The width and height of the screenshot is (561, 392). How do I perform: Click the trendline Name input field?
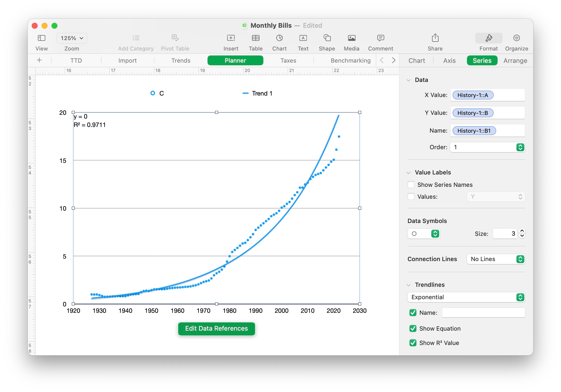pos(483,313)
